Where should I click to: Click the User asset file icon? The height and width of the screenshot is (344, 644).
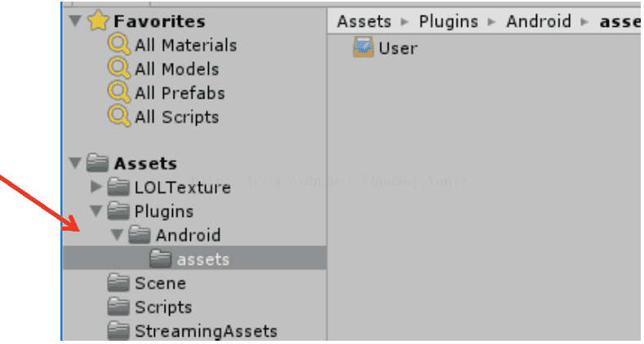pos(363,47)
